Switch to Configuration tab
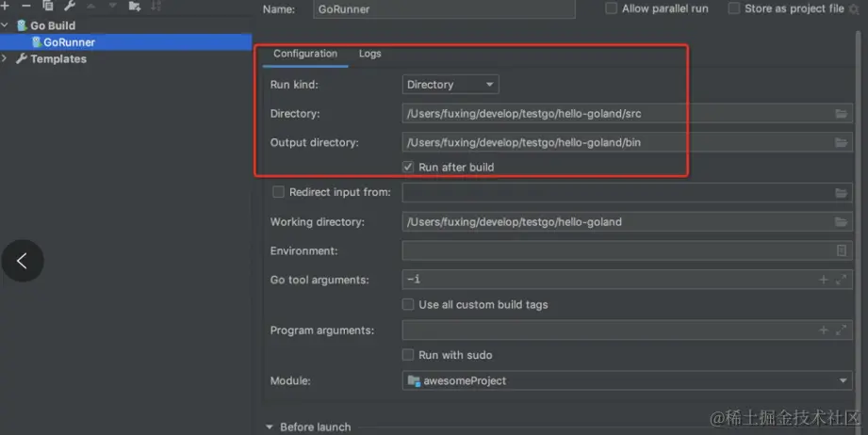This screenshot has height=435, width=868. (305, 54)
